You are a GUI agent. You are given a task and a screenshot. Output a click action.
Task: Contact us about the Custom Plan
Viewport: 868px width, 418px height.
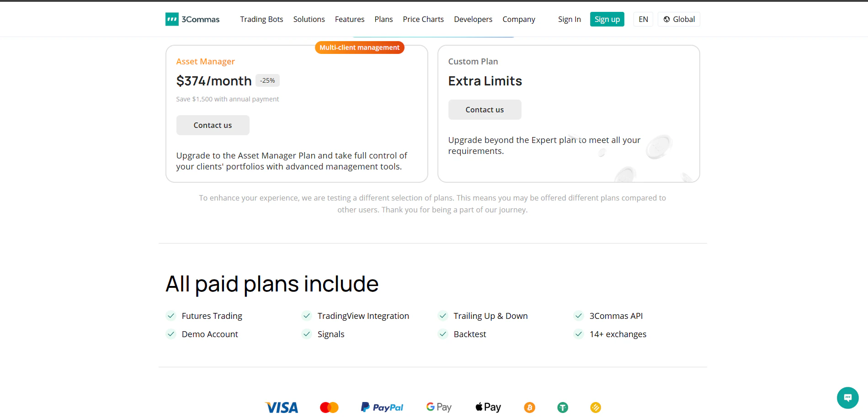point(485,110)
